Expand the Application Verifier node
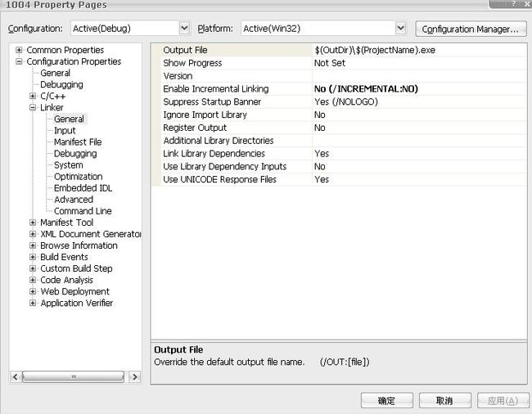Image resolution: width=532 pixels, height=414 pixels. coord(33,303)
